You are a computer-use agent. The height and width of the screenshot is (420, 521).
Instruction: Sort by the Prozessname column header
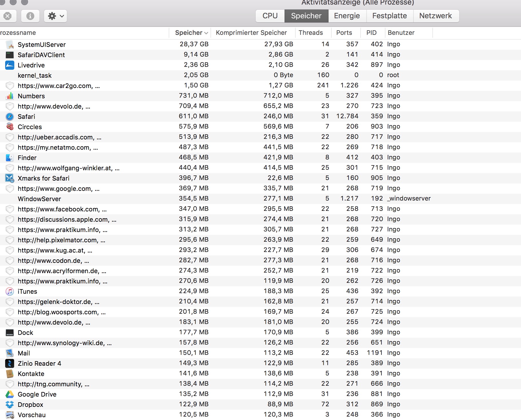pos(84,33)
